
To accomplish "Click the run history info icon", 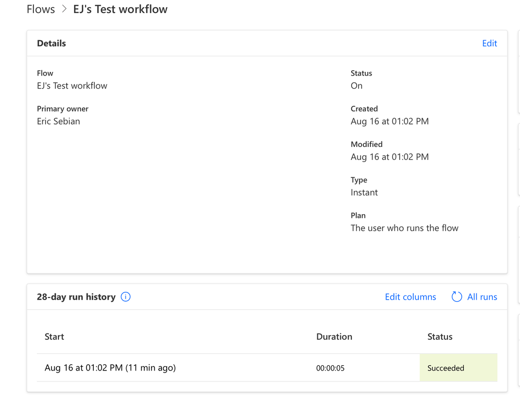I will pyautogui.click(x=126, y=297).
